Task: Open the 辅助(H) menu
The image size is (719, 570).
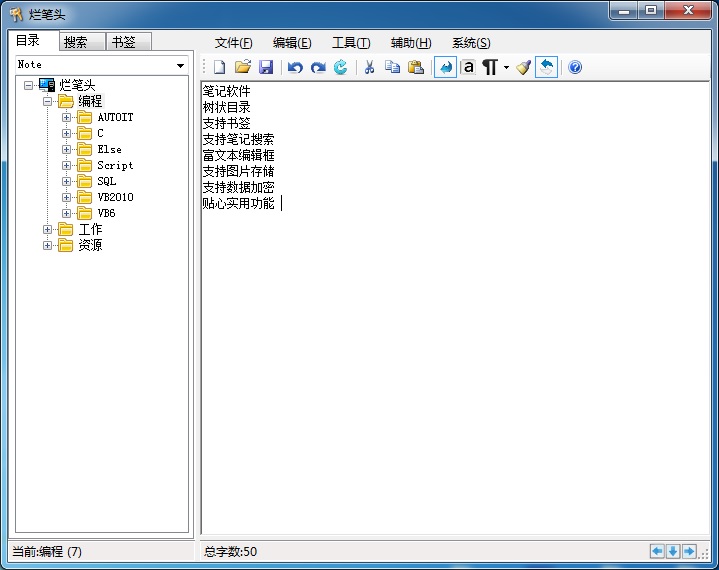Action: [x=411, y=43]
